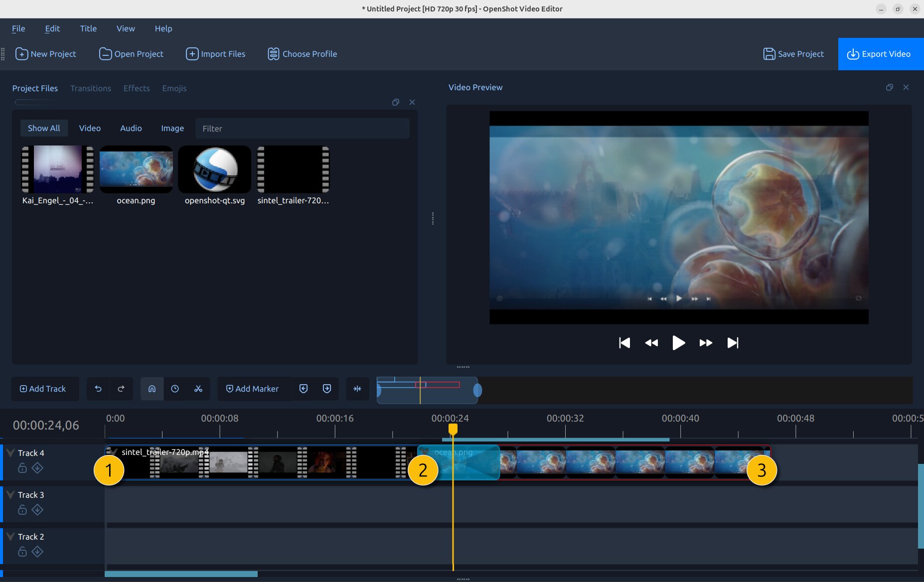Viewport: 924px width, 582px height.
Task: Toggle timeline snapping with magnet icon
Action: coord(152,389)
